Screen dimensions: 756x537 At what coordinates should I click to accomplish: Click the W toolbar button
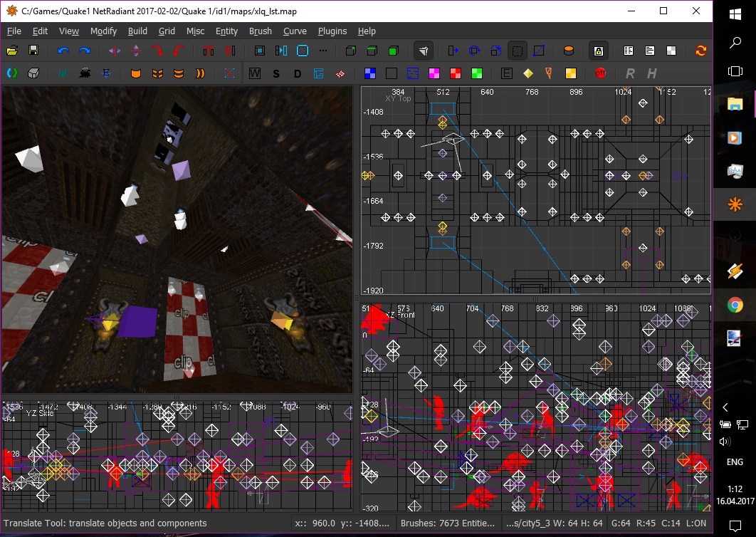coord(255,73)
